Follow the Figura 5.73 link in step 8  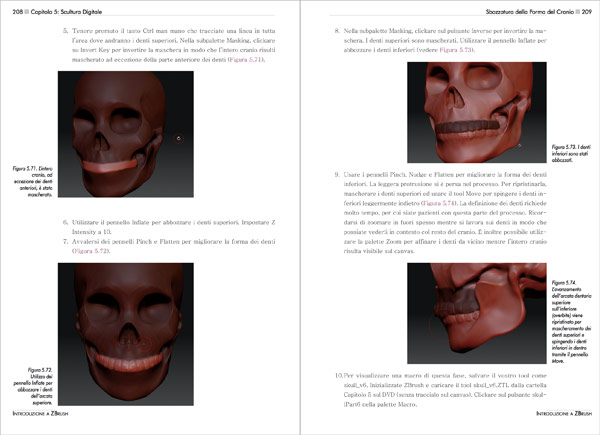[x=456, y=50]
